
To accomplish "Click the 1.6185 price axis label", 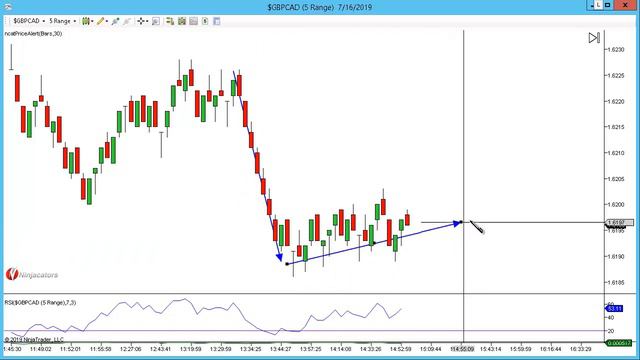I will [x=616, y=282].
